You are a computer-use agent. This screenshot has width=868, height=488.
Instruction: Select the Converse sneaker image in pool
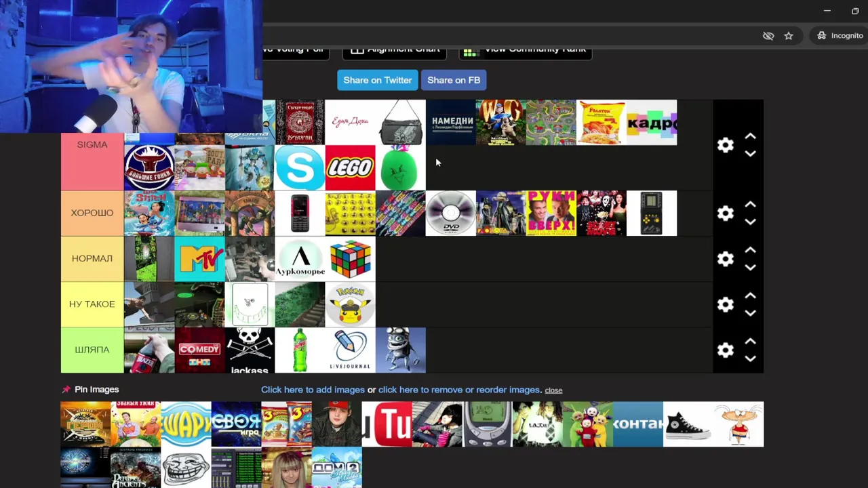coord(688,424)
